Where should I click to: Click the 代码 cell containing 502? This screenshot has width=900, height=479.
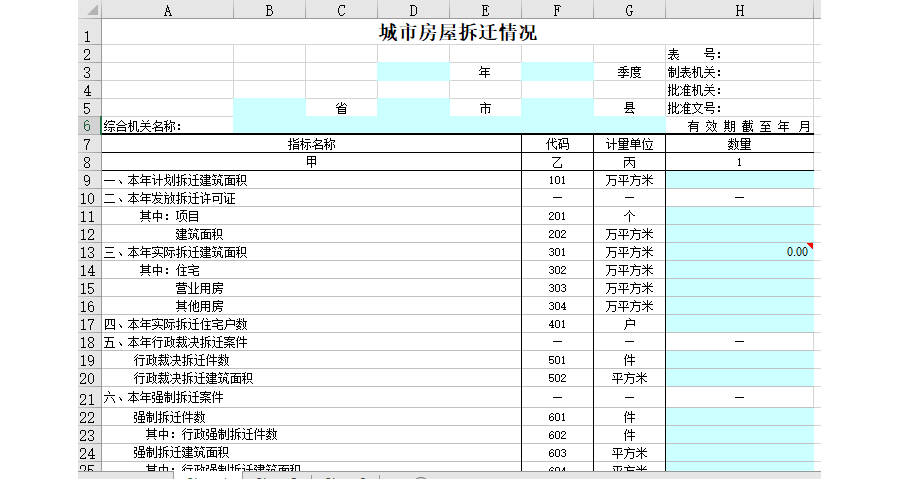click(557, 378)
